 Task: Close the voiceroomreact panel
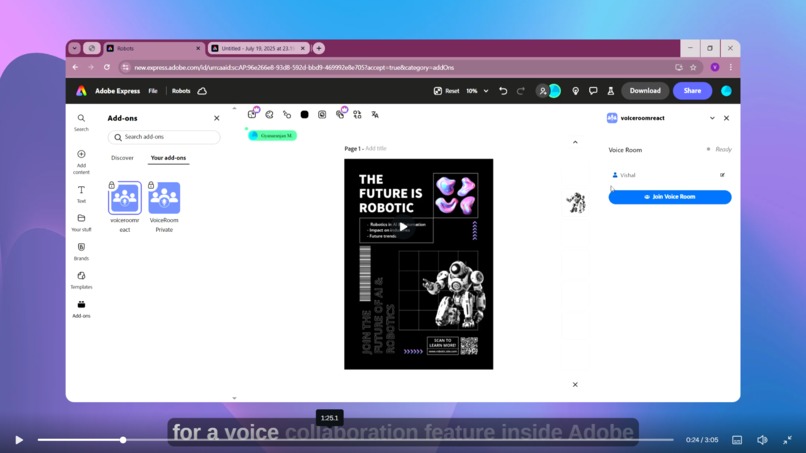pyautogui.click(x=726, y=118)
